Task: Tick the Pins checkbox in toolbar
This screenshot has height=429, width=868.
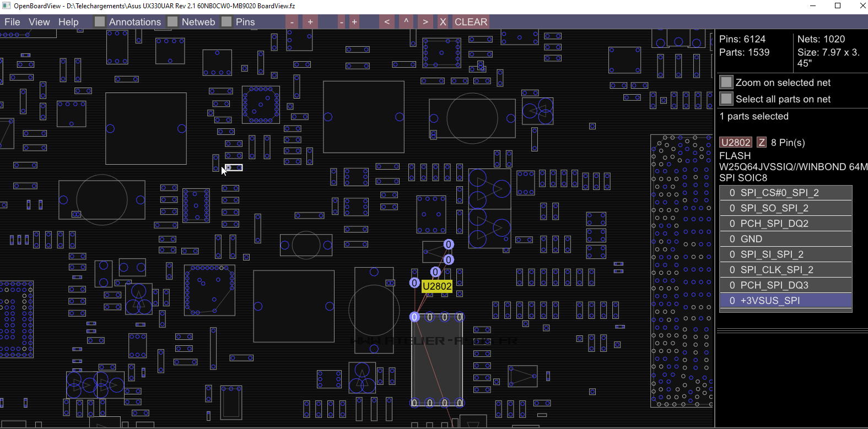Action: click(227, 22)
